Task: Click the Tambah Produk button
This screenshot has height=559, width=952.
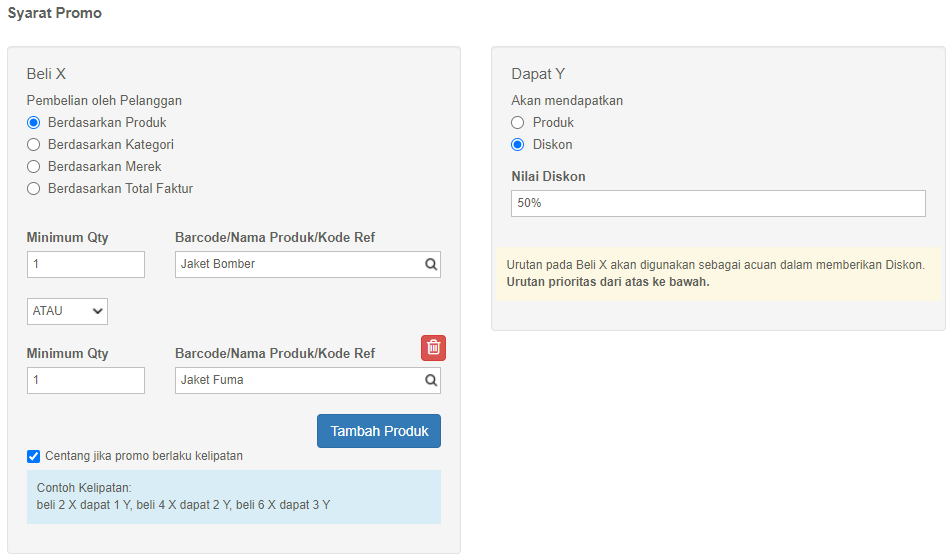Action: (x=379, y=431)
